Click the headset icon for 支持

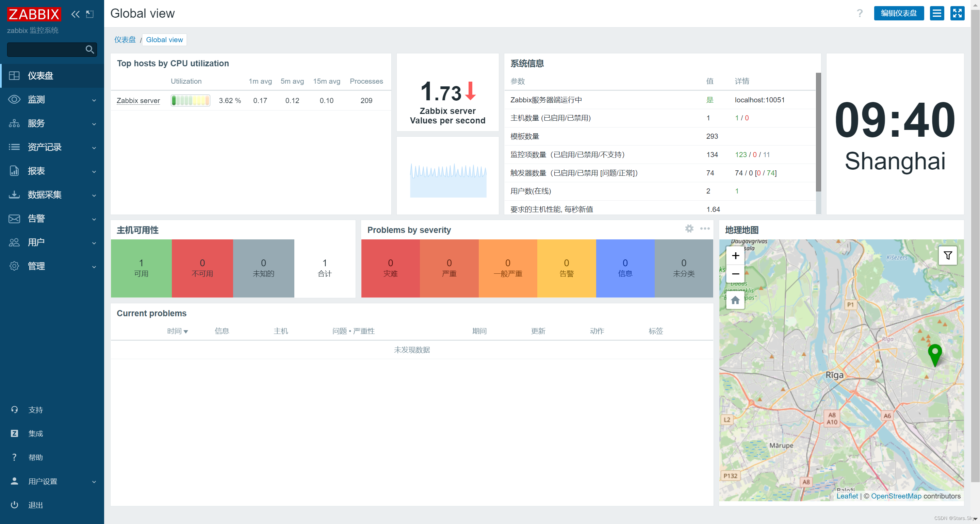(x=14, y=409)
